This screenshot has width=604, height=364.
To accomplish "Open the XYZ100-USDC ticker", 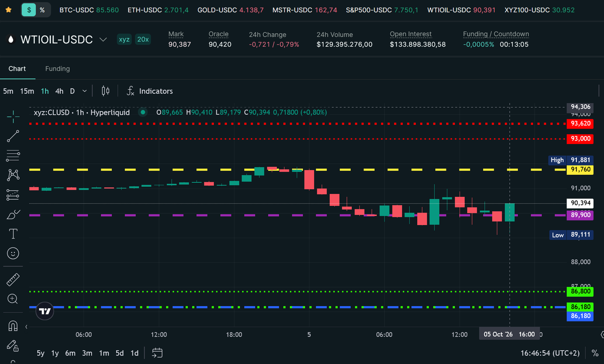I will (x=540, y=10).
